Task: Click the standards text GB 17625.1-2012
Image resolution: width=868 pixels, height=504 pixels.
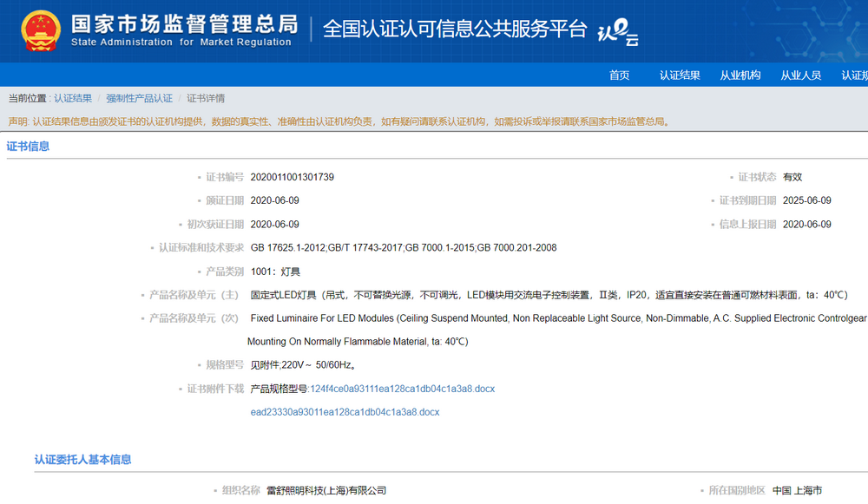Action: (288, 248)
